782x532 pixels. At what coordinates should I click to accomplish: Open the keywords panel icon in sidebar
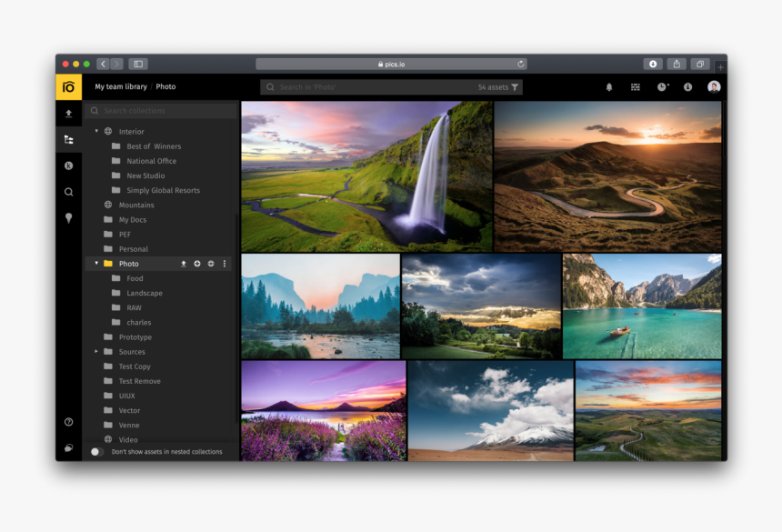[x=68, y=166]
